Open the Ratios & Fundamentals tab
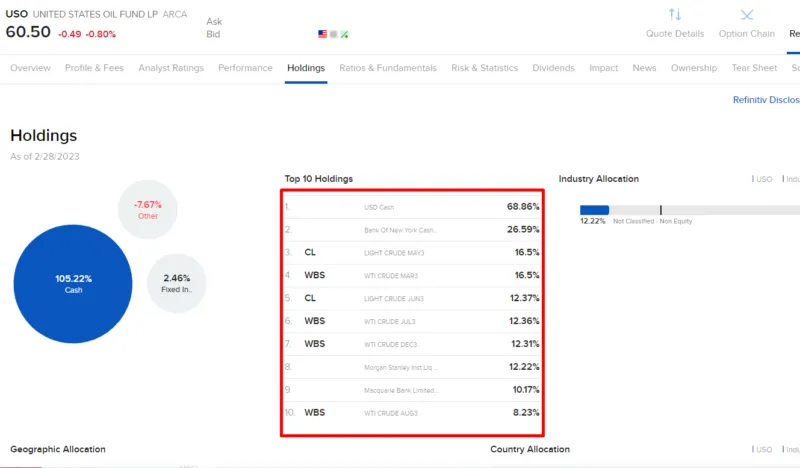Viewport: 800px width, 468px height. (388, 68)
